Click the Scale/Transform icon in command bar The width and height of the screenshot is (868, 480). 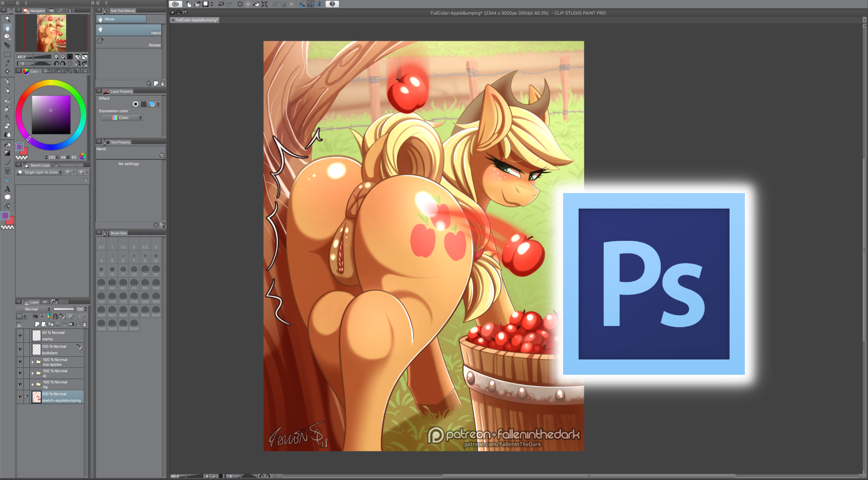(x=265, y=4)
